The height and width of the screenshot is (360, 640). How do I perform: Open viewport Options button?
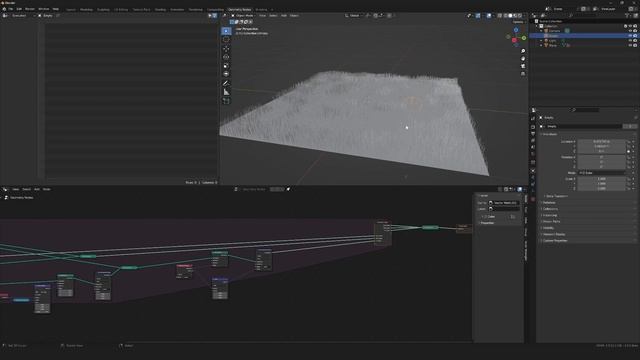518,22
